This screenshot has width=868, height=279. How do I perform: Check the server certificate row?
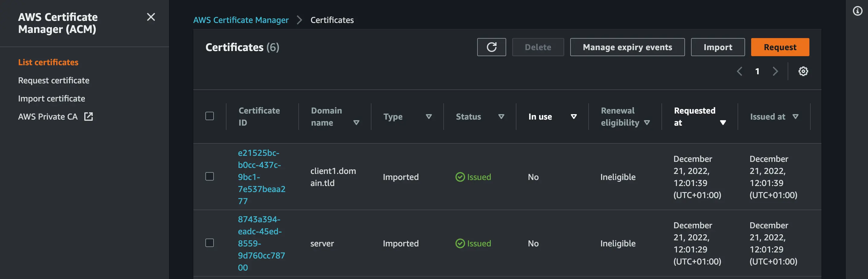click(210, 242)
